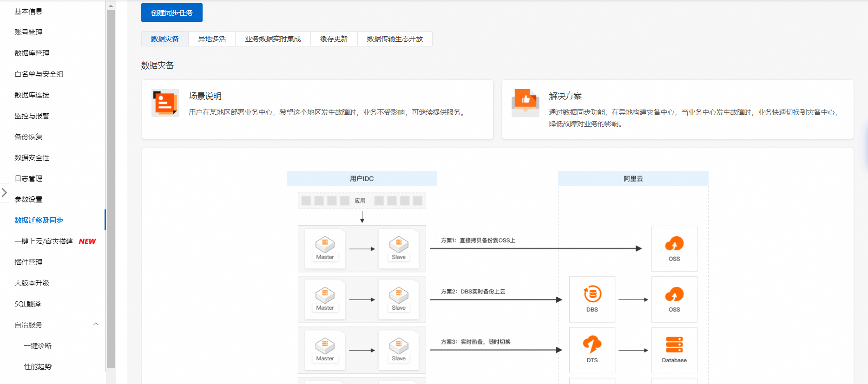Click the 应用 label in the diagram
Screen dimensions: 868x384
point(360,201)
